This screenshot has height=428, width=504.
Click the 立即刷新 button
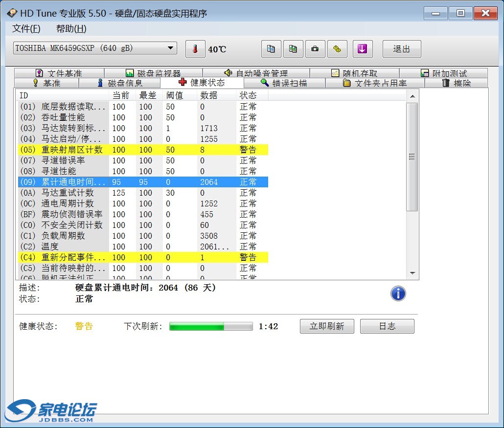pos(327,326)
